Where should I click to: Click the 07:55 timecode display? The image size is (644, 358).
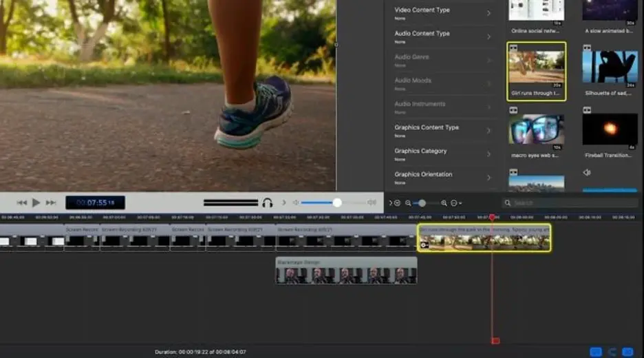95,202
